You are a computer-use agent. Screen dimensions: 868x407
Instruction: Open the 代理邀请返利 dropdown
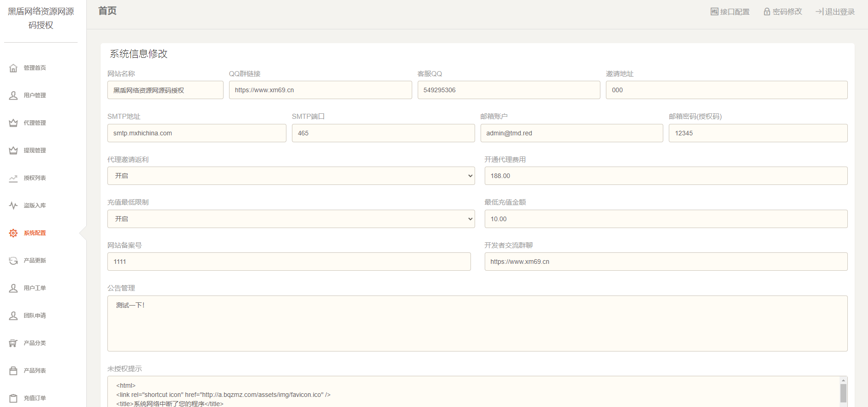tap(291, 176)
